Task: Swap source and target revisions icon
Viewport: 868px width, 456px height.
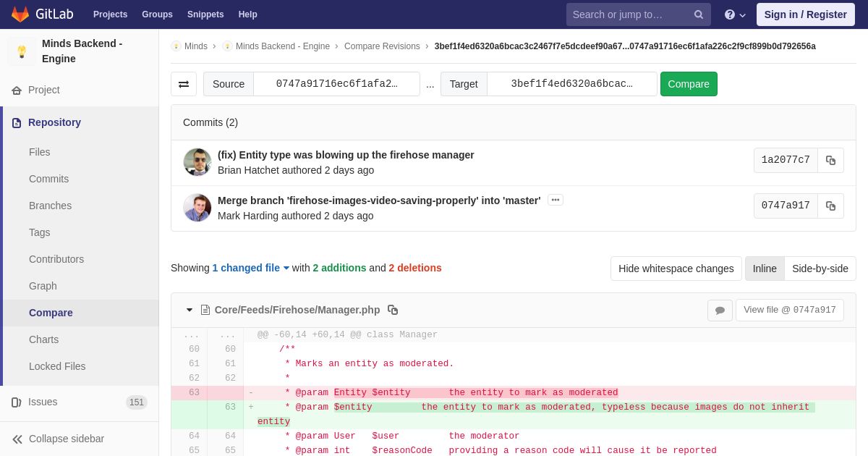Action: click(184, 84)
